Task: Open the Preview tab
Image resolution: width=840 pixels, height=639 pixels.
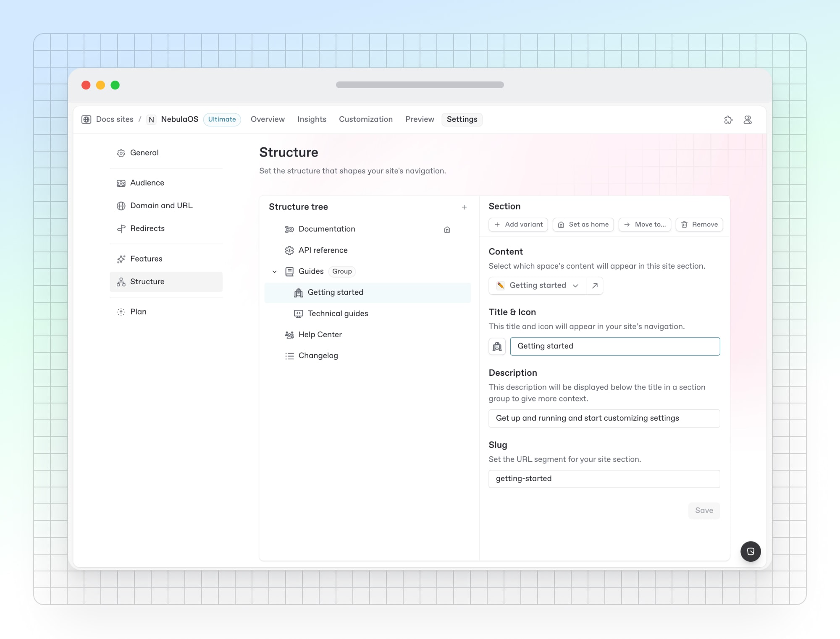Action: 420,119
